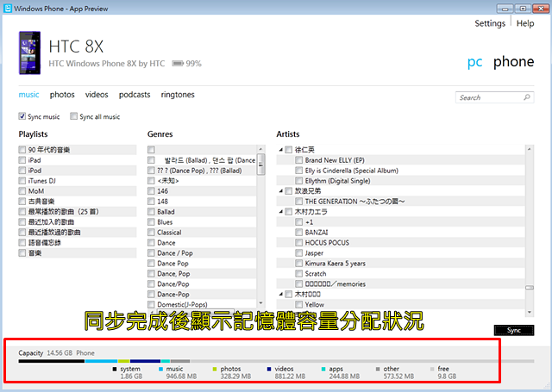Check the Classical genre checkbox
The height and width of the screenshot is (392, 552).
point(151,233)
